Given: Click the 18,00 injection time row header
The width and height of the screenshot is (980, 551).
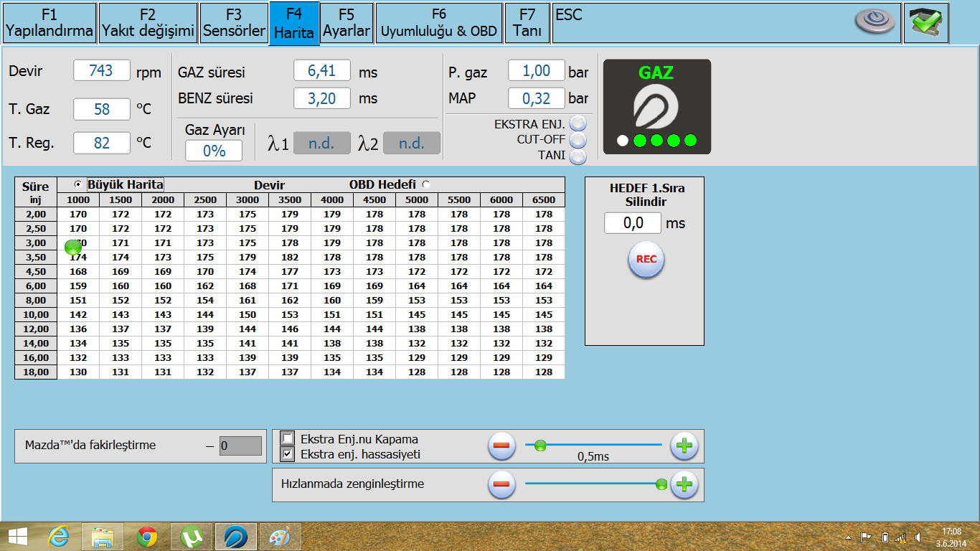Looking at the screenshot, I should [36, 372].
